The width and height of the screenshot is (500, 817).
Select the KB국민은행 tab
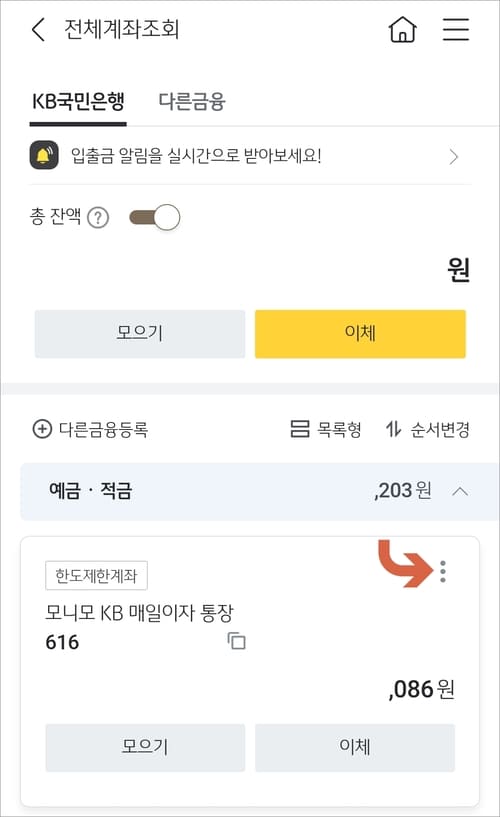78,101
